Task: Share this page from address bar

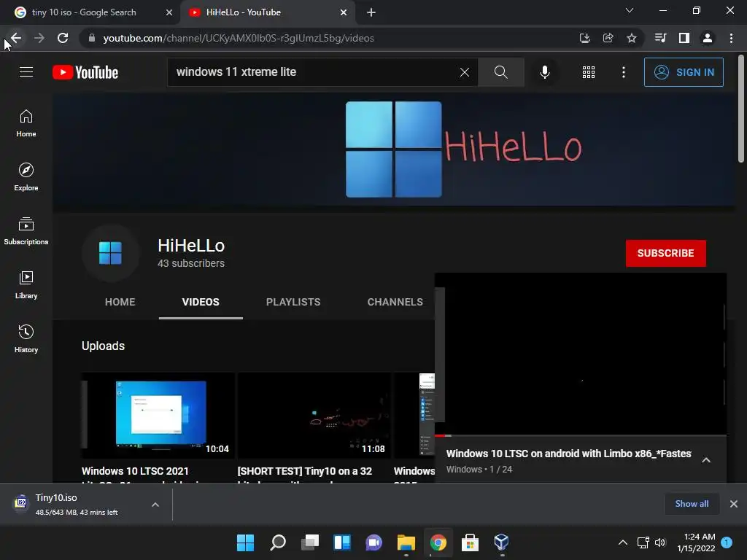Action: coord(608,38)
